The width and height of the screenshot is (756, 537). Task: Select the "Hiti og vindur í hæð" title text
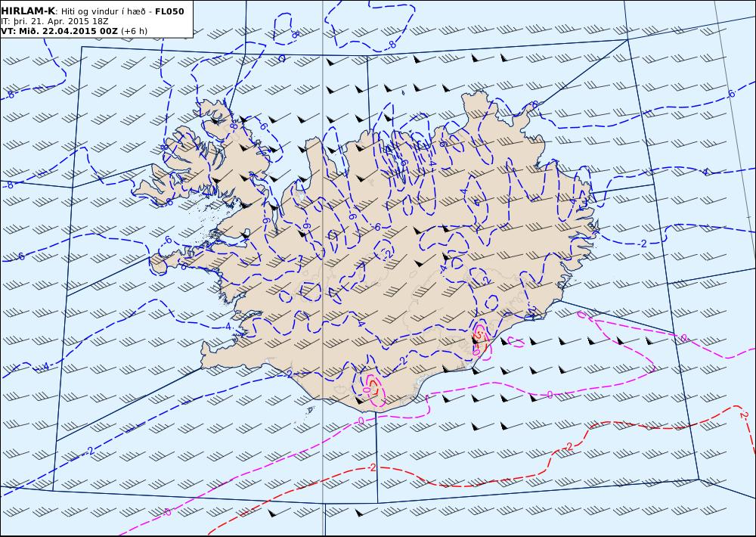pos(103,11)
